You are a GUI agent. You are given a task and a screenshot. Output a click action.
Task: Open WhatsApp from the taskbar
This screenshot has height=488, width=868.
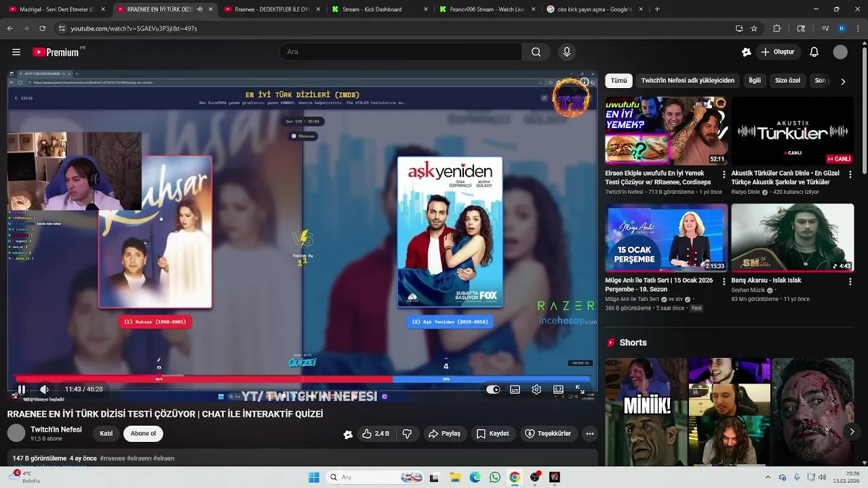pyautogui.click(x=494, y=478)
